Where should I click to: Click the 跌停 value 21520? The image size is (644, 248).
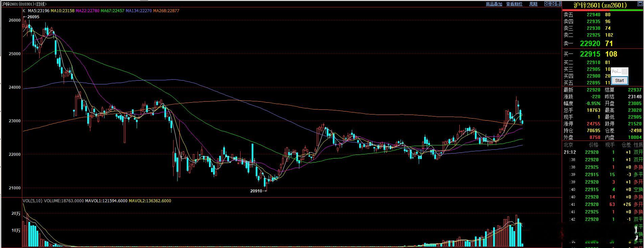[635, 124]
